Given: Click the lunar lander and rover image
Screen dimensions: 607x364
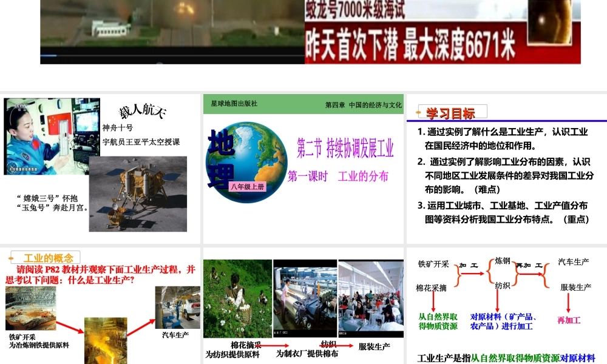Looking at the screenshot, I should [x=138, y=194].
